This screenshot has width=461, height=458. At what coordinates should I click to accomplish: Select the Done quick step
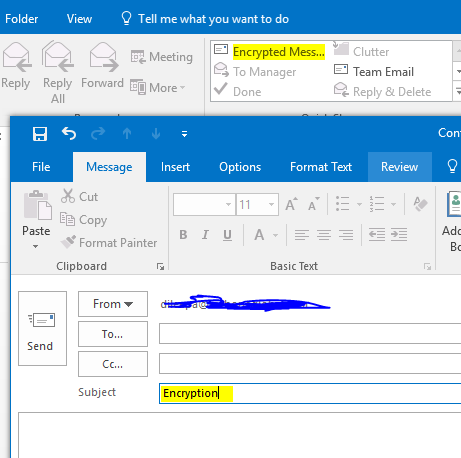click(238, 91)
